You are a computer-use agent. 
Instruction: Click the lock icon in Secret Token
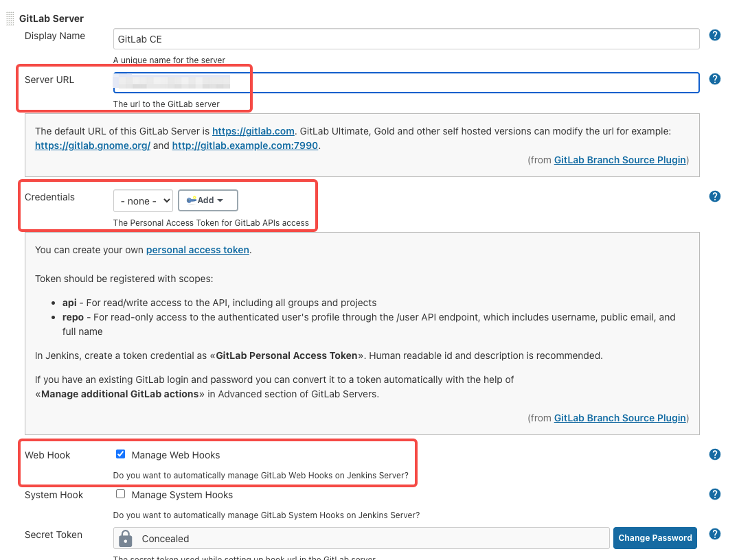[x=125, y=538]
